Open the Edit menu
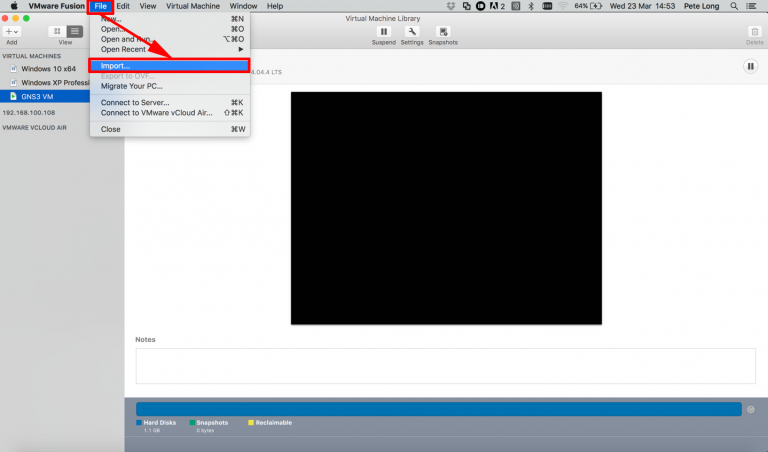The height and width of the screenshot is (452, 768). 123,6
